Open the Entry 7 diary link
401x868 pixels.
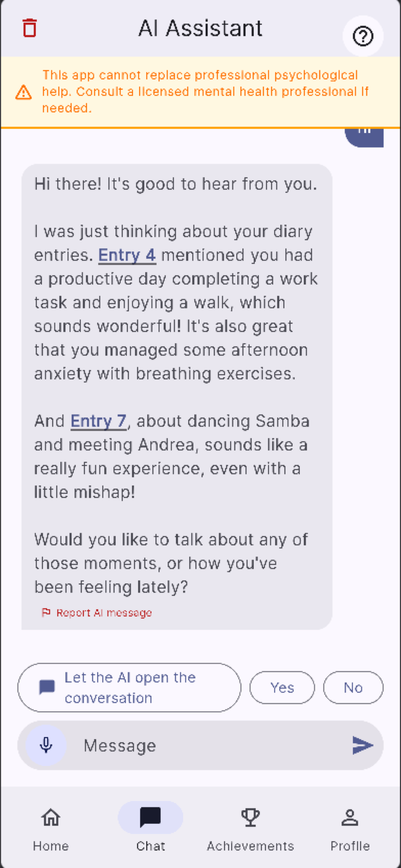98,421
